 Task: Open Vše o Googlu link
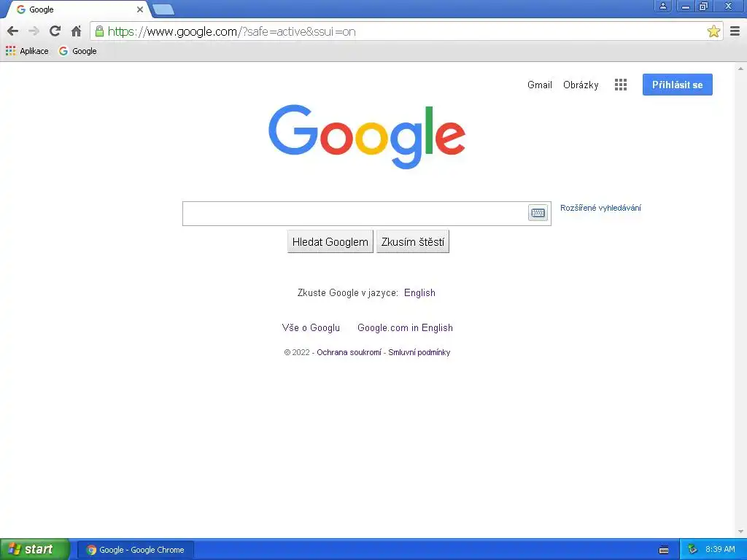(x=311, y=327)
